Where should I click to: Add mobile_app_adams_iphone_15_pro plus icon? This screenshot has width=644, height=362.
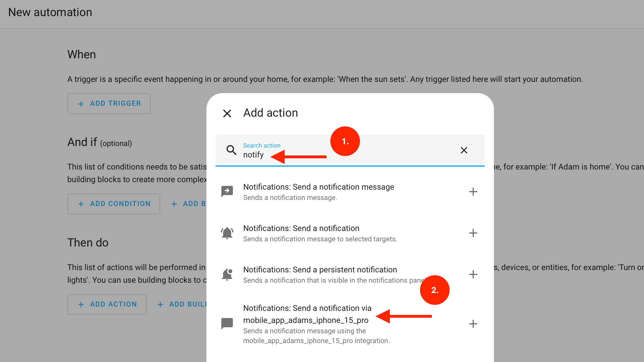pyautogui.click(x=473, y=324)
